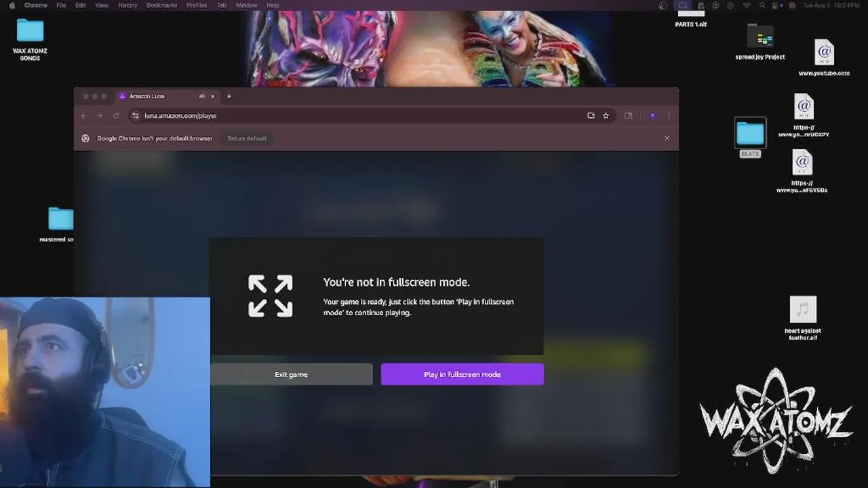Open the Help menu
The width and height of the screenshot is (868, 488).
point(273,5)
